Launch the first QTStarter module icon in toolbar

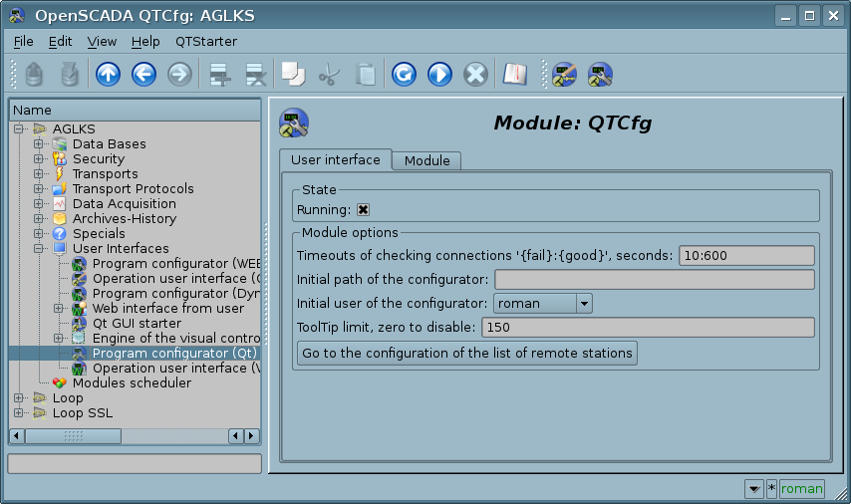point(564,75)
